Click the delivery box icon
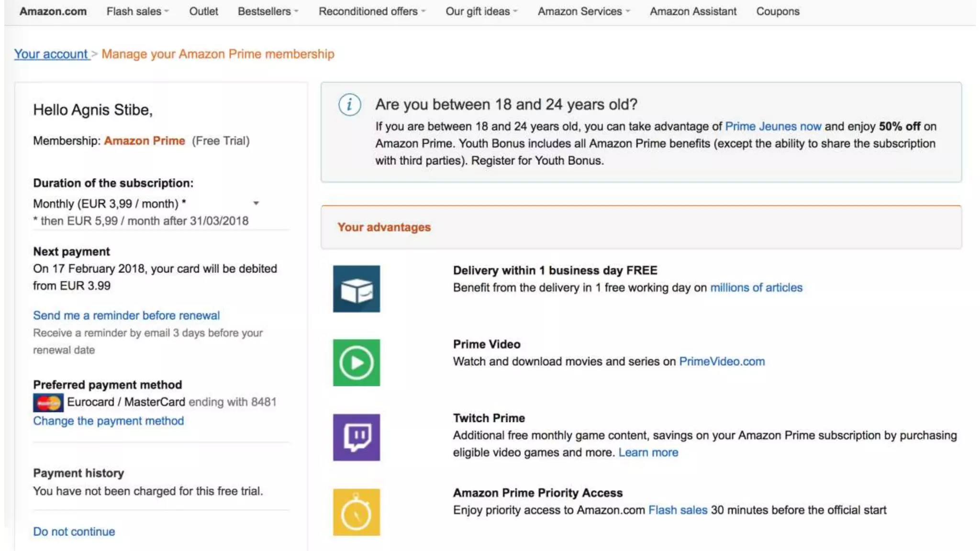Image resolution: width=980 pixels, height=551 pixels. (x=356, y=289)
